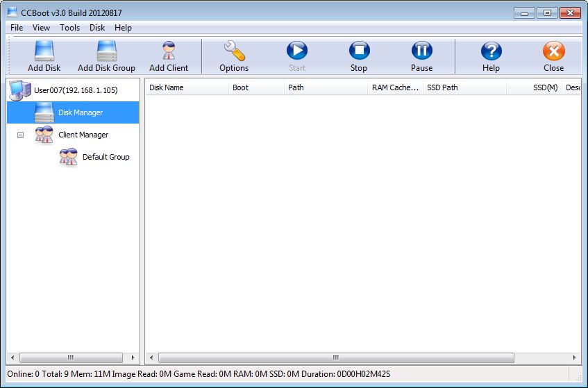588x388 pixels.
Task: Open the Help menu
Action: (x=123, y=28)
